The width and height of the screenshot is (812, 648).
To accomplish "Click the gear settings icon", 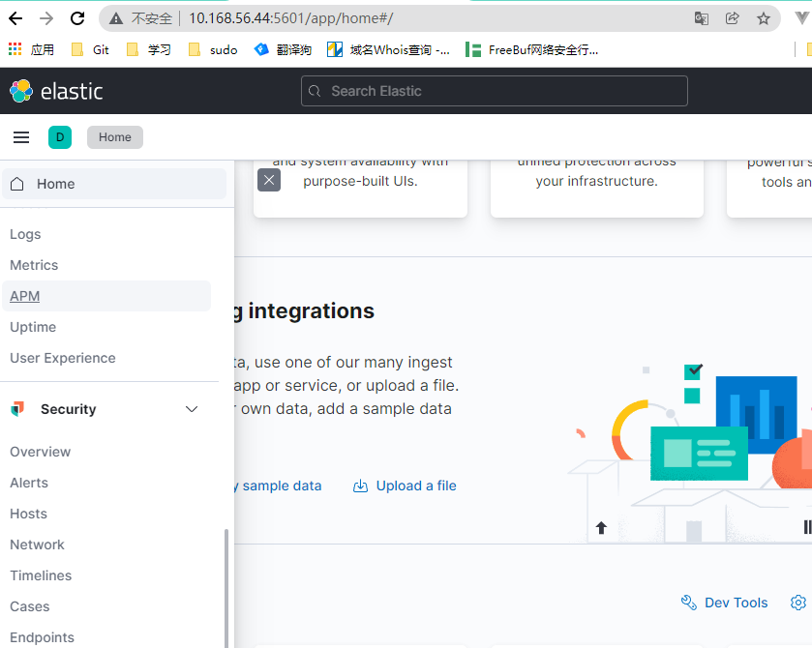I will click(798, 603).
